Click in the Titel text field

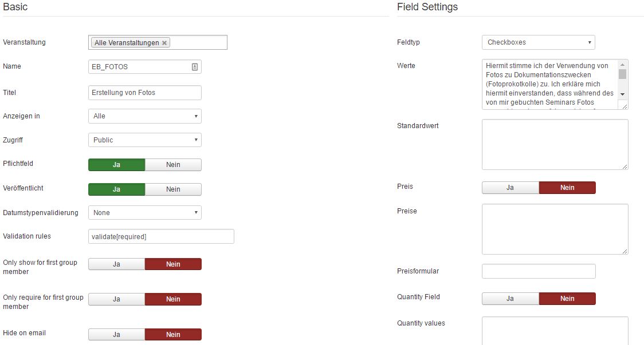pos(144,93)
